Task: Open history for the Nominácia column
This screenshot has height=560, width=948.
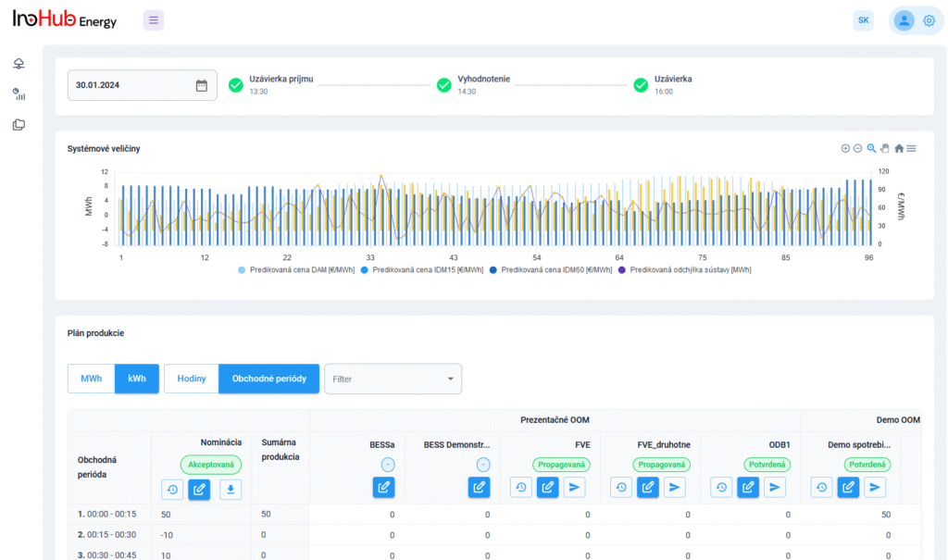Action: (172, 490)
